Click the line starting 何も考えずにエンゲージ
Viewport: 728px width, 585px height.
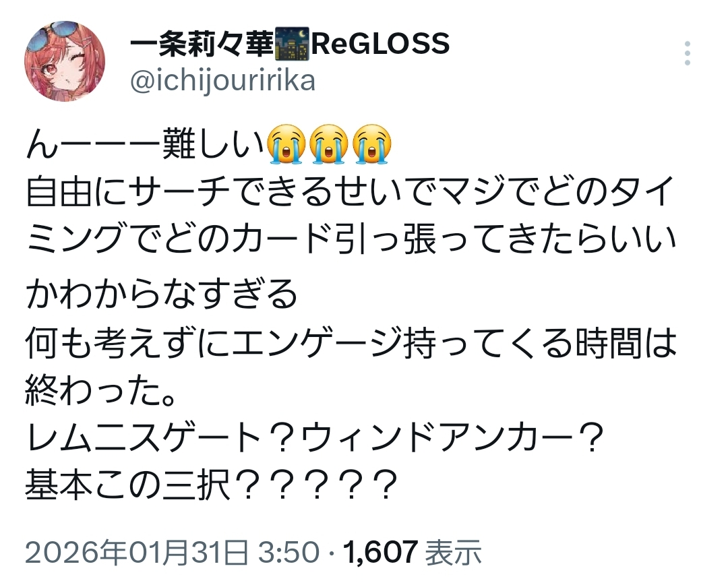[x=351, y=342]
